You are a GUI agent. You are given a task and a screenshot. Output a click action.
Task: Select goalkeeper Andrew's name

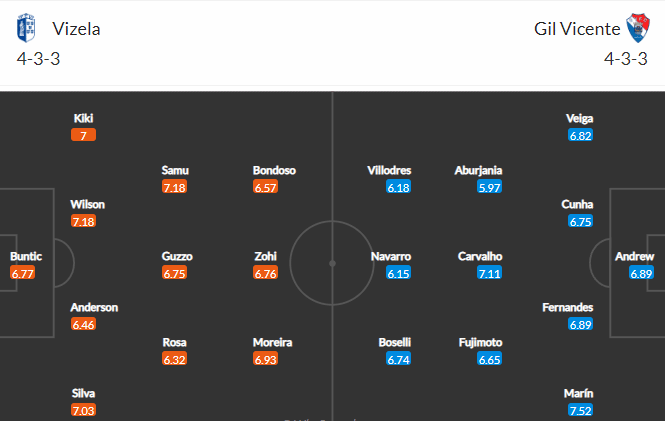[x=634, y=256]
